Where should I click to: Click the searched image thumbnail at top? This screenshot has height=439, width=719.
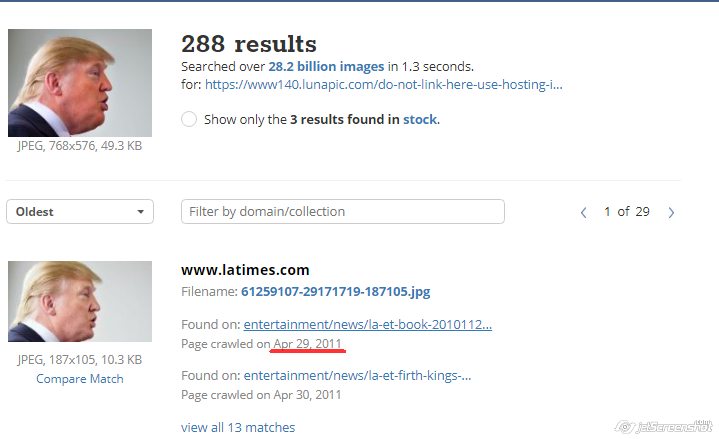(80, 83)
